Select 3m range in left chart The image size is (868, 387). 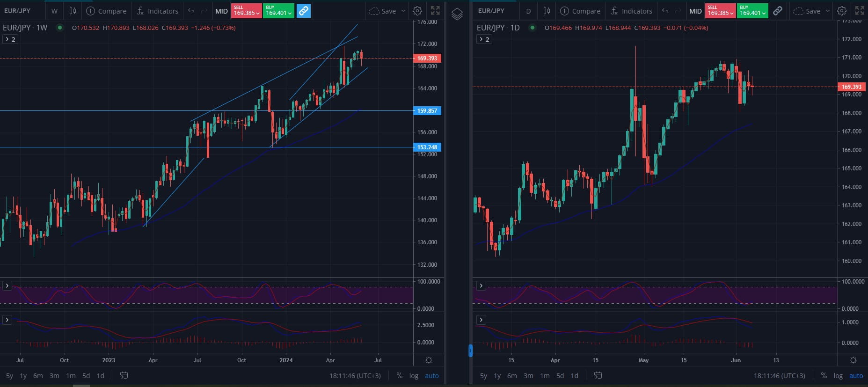tap(54, 376)
